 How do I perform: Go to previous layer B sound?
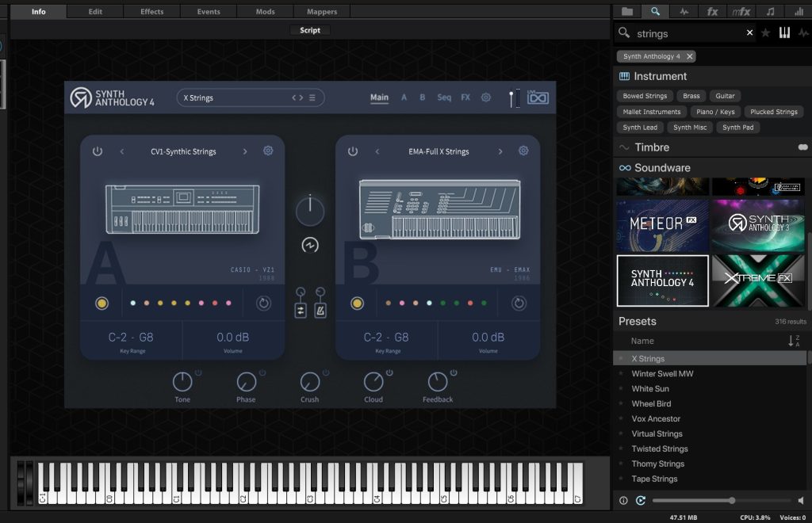[377, 151]
